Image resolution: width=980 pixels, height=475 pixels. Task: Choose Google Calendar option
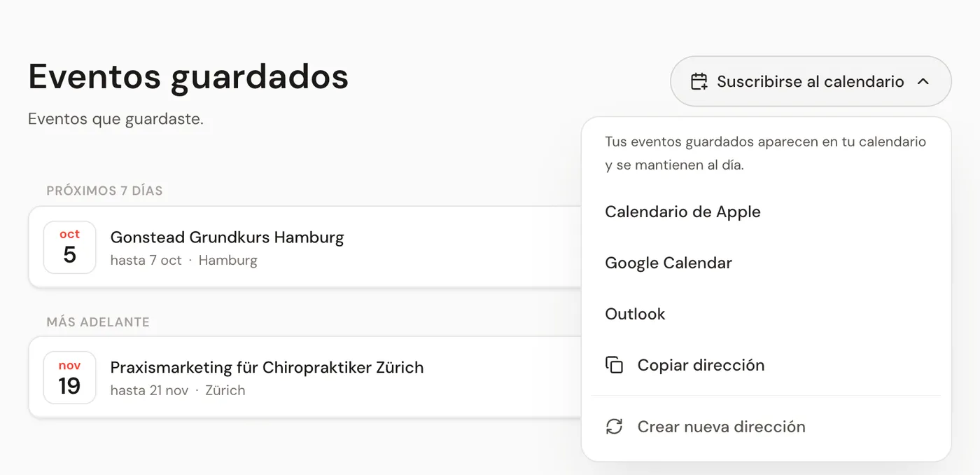tap(766, 263)
